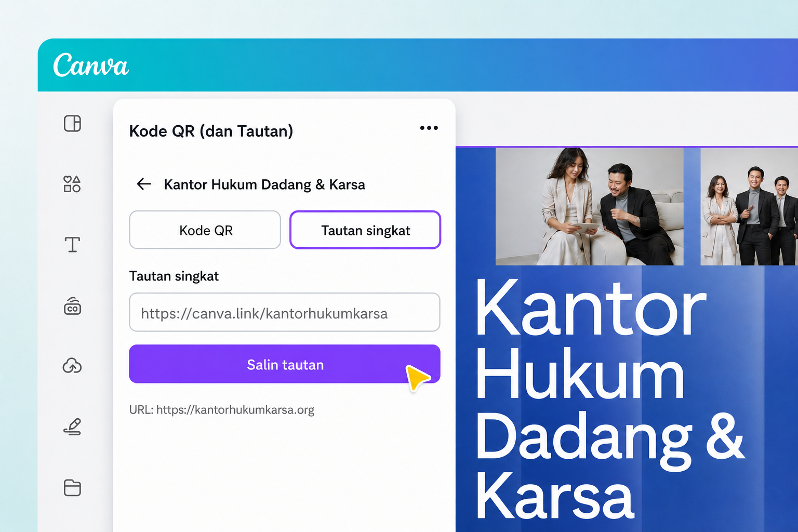
Task: Click the 'URL: https://kantorhukumkarsa.org' text
Action: [x=222, y=410]
